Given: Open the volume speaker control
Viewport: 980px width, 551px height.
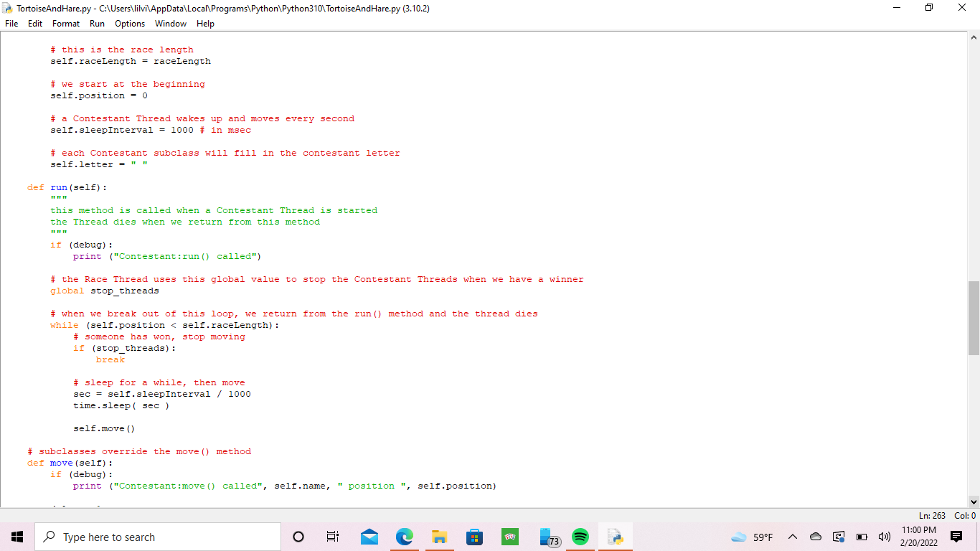Looking at the screenshot, I should tap(884, 537).
